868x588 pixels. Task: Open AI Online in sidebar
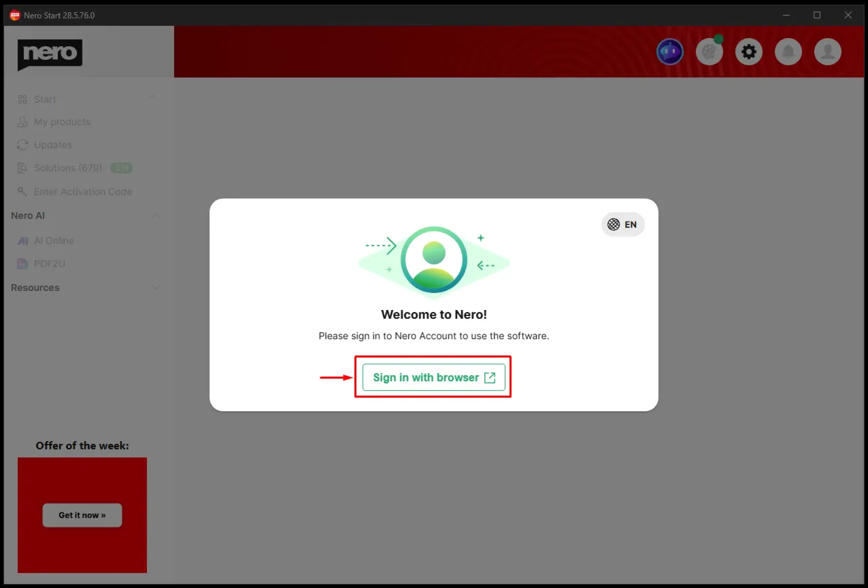point(54,241)
